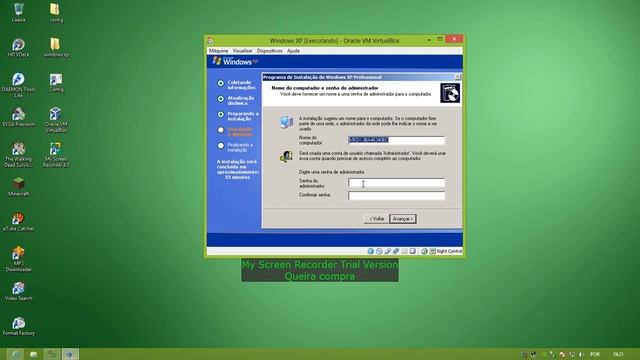Launch DAEMON Tools Lite shortcut
Screen dimensions: 640x360
pos(18,85)
